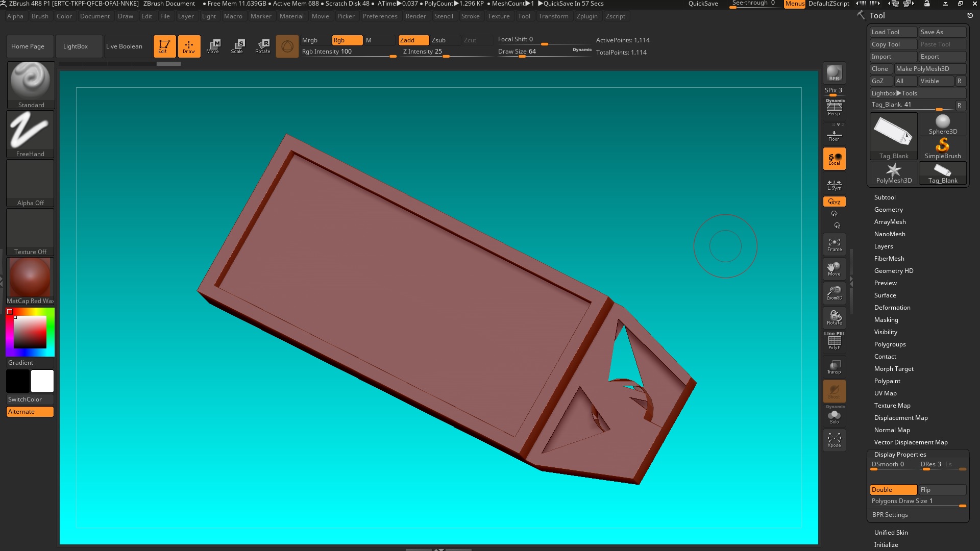Click Move canvas icon in right shelf

[834, 269]
